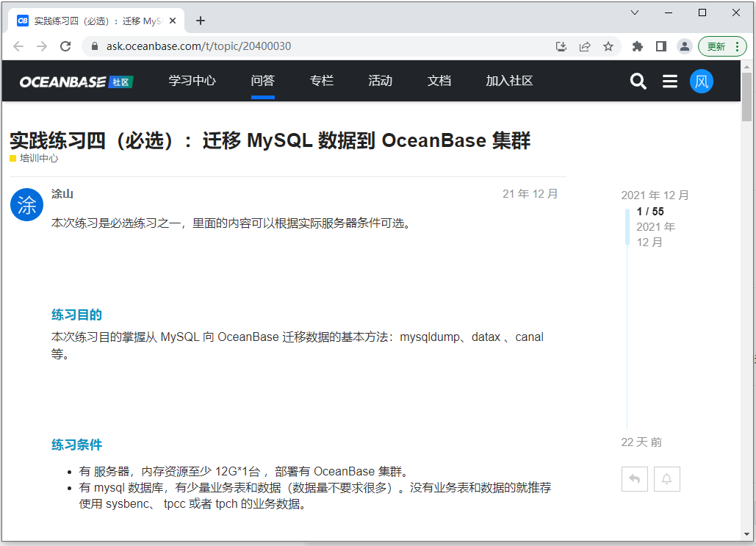Screen dimensions: 756x546
Task: Click the scrollbar down arrow
Action: (746, 535)
